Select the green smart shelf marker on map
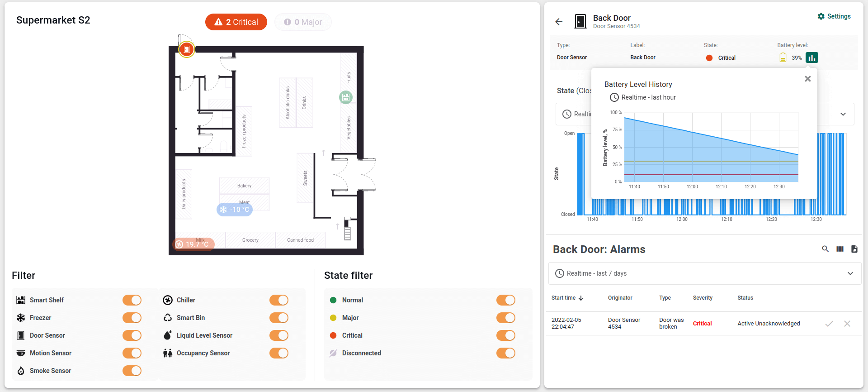868x392 pixels. coord(346,97)
